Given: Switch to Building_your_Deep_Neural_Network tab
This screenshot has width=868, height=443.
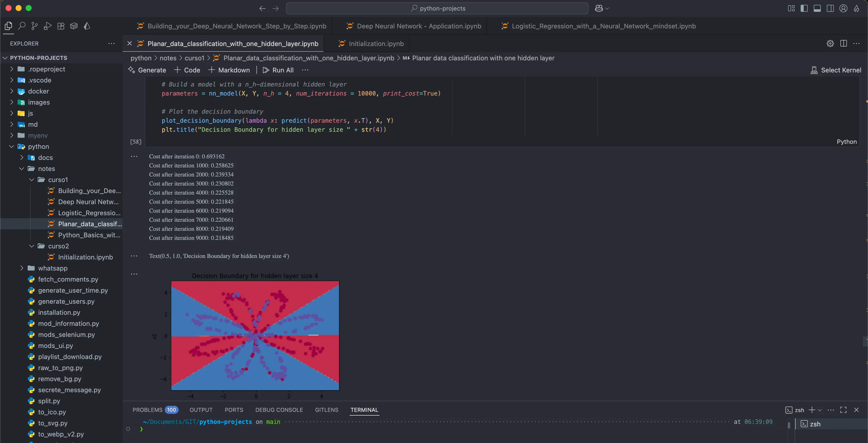Looking at the screenshot, I should [x=232, y=26].
